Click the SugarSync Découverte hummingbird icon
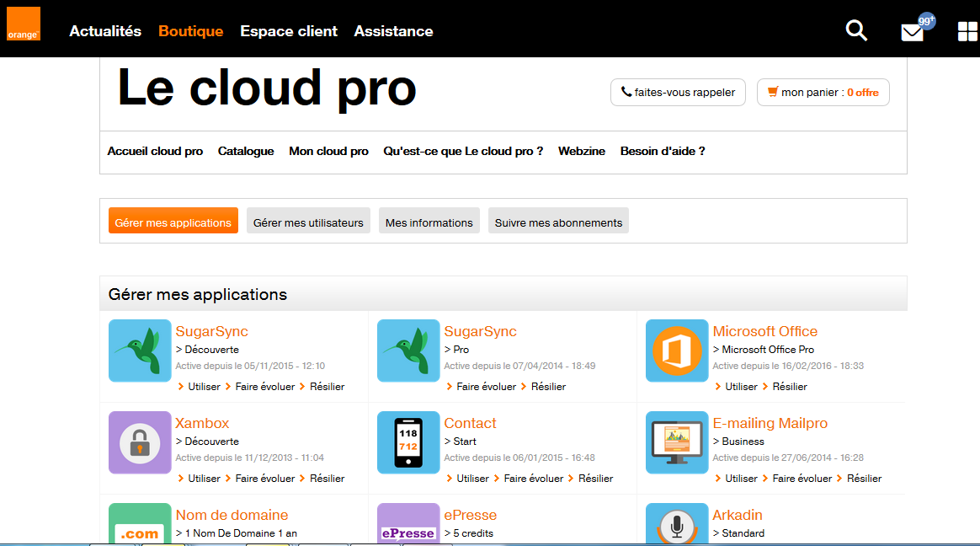This screenshot has width=980, height=546. (x=140, y=351)
